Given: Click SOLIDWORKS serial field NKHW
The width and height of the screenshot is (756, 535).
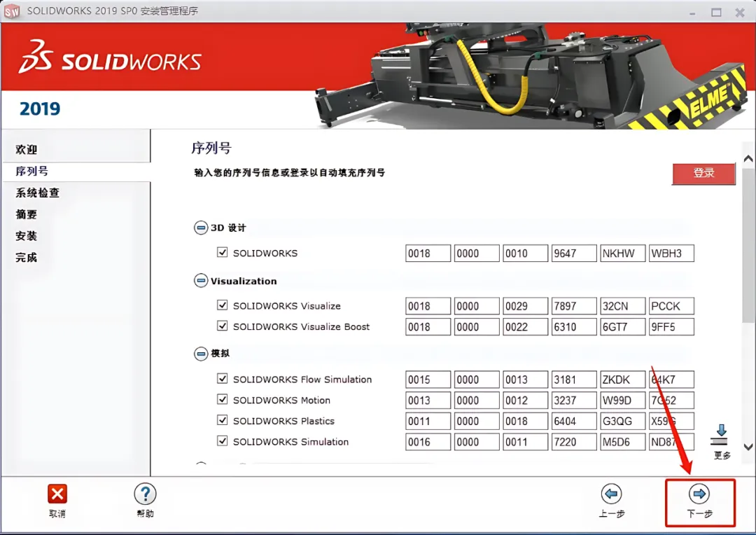Looking at the screenshot, I should point(622,253).
